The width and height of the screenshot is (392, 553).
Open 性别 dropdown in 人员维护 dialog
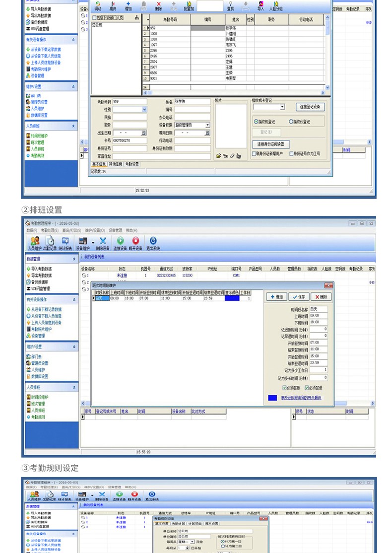tap(144, 110)
